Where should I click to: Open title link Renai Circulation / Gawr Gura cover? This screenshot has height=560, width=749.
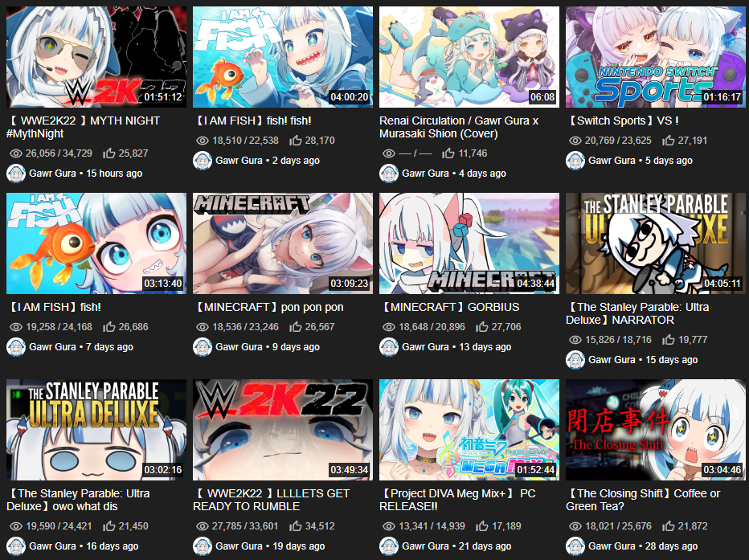pos(459,127)
